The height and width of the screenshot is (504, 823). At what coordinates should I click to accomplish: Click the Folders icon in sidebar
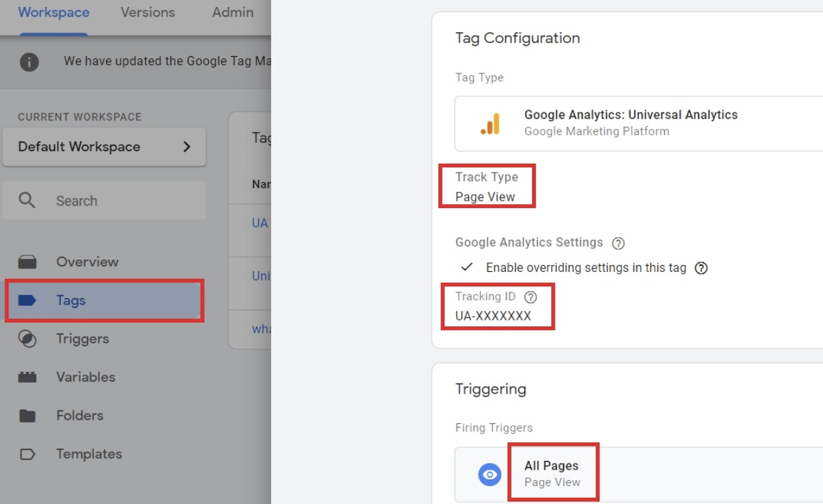[x=27, y=416]
